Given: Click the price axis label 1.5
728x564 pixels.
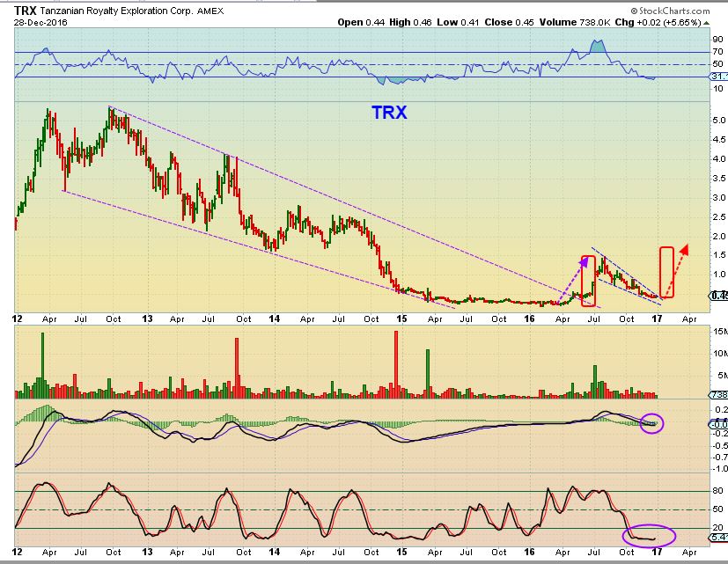Looking at the screenshot, I should coord(718,255).
